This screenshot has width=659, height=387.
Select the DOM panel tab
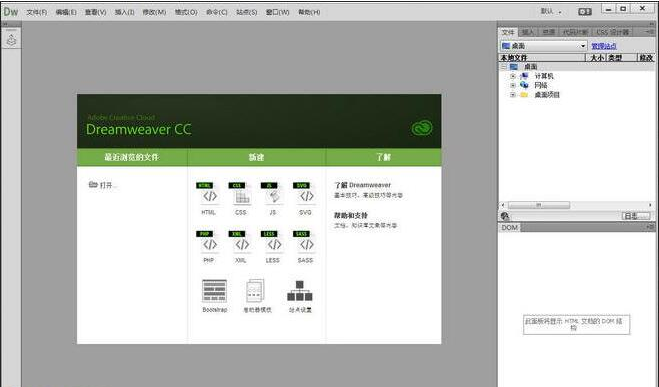click(510, 227)
